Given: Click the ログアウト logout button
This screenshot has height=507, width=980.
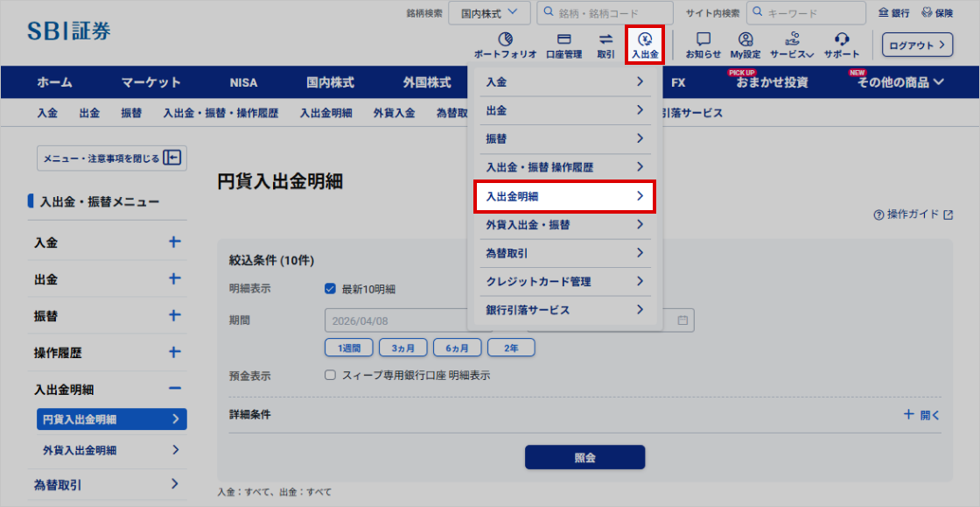Looking at the screenshot, I should (x=916, y=45).
